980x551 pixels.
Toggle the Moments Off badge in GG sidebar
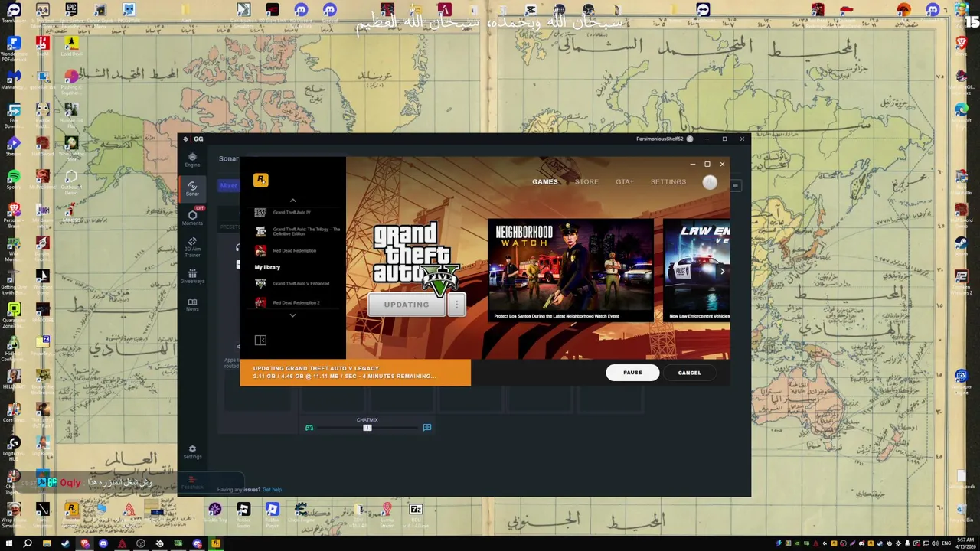[x=199, y=208]
